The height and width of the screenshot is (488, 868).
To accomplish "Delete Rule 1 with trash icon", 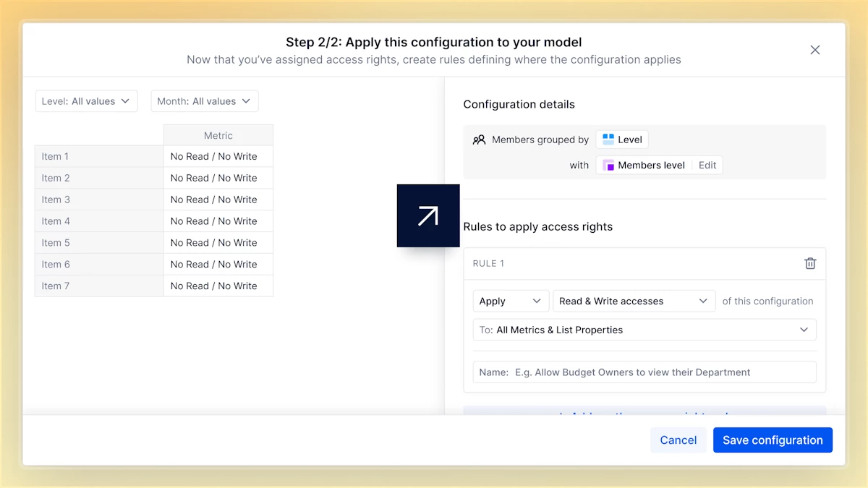I will pyautogui.click(x=810, y=264).
